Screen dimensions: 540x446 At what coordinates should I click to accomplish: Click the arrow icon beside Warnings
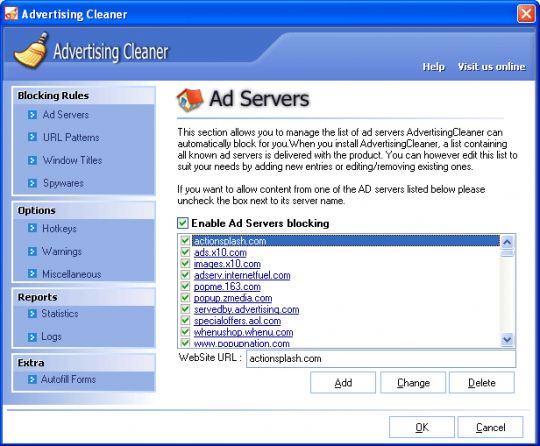(x=32, y=251)
